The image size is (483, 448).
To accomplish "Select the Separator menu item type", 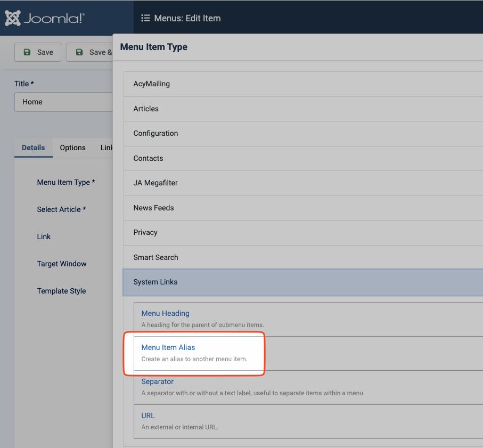I will tap(157, 381).
